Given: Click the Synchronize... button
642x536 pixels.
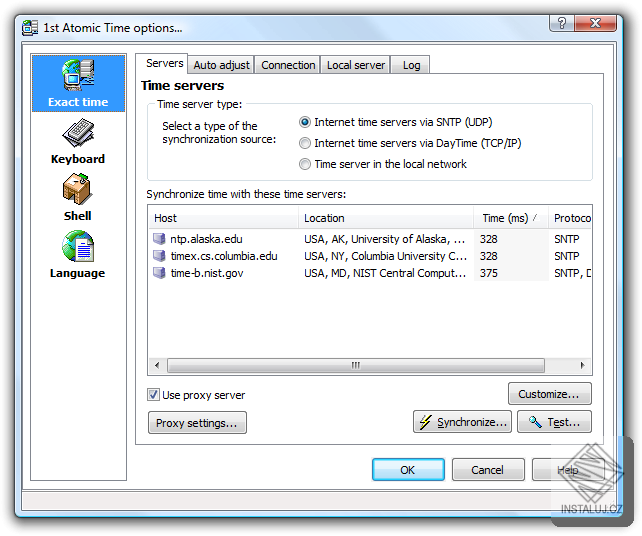Looking at the screenshot, I should [x=462, y=422].
